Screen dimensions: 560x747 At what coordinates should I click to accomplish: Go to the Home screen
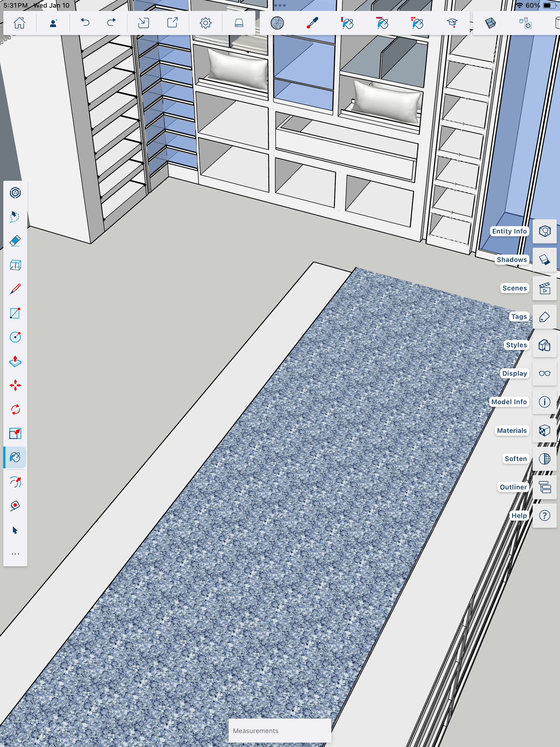(x=20, y=23)
